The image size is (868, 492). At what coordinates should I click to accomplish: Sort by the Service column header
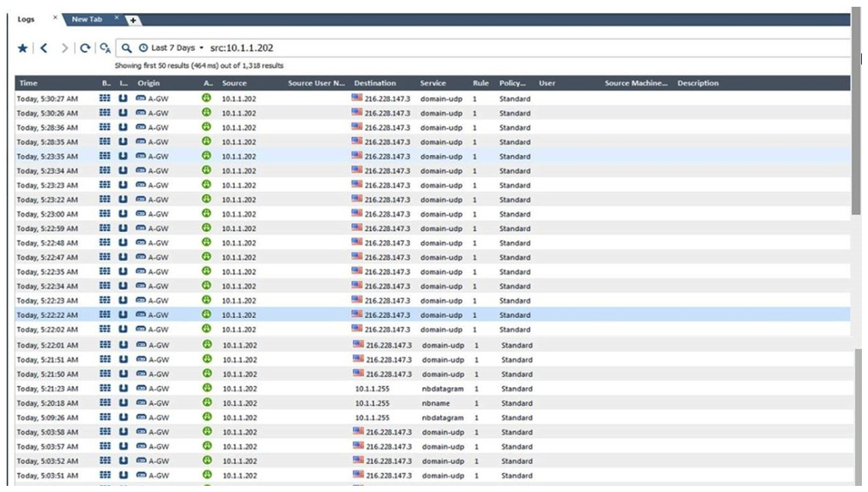[433, 83]
